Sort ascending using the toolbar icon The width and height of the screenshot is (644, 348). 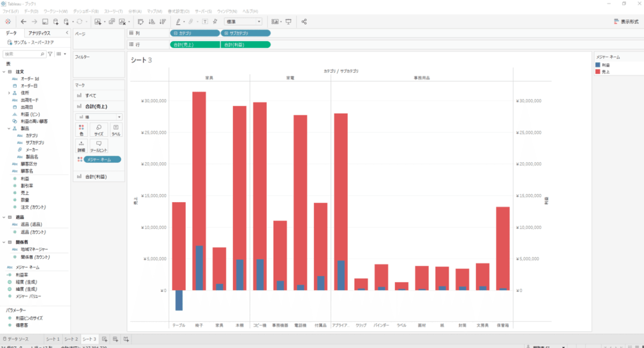point(151,22)
